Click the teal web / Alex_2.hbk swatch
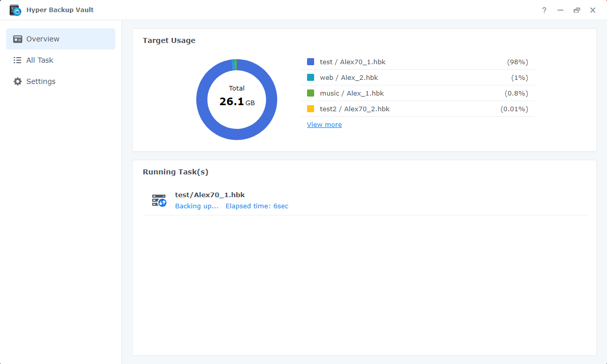Image resolution: width=607 pixels, height=364 pixels. (x=311, y=77)
